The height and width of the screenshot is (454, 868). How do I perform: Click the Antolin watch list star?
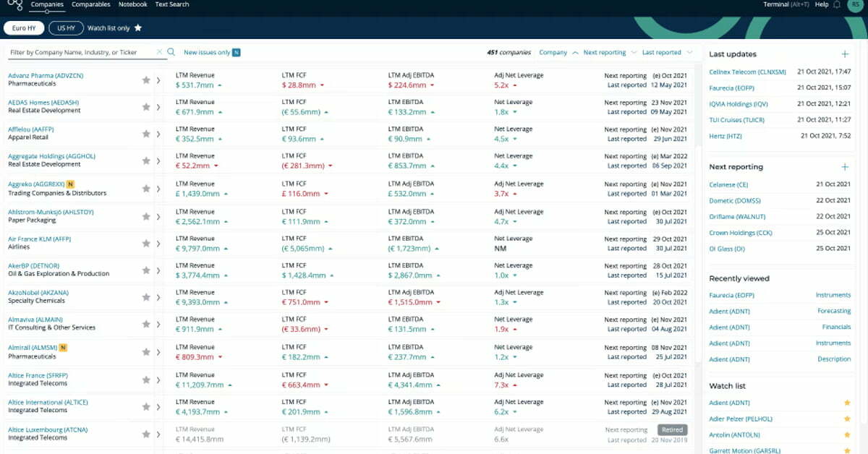(847, 435)
